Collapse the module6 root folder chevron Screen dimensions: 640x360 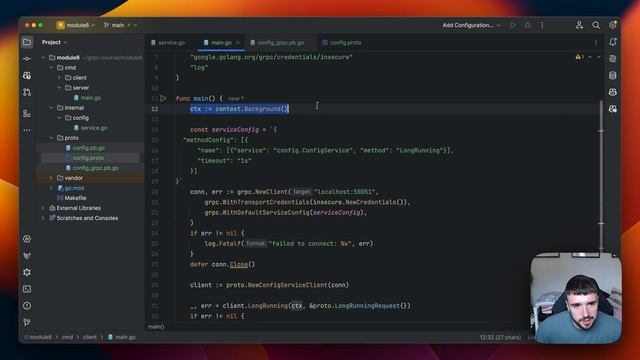44,58
